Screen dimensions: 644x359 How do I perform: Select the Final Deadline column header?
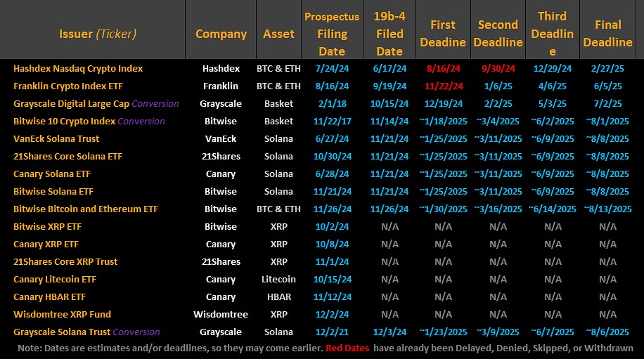[x=607, y=34]
